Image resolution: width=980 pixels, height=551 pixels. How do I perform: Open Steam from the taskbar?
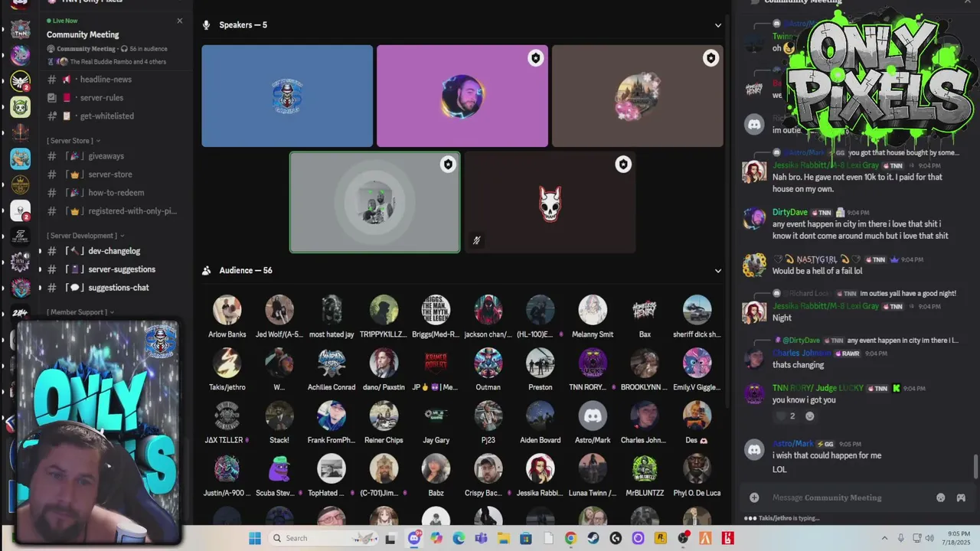[593, 538]
